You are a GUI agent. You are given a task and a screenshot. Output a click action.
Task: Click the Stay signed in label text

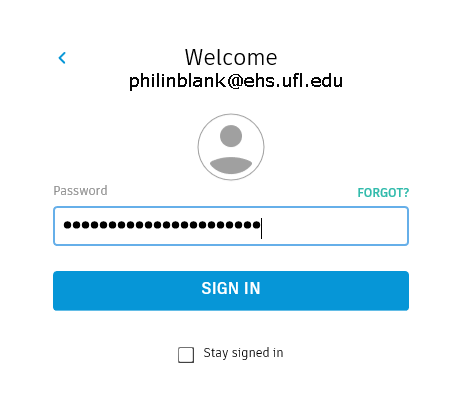243,353
